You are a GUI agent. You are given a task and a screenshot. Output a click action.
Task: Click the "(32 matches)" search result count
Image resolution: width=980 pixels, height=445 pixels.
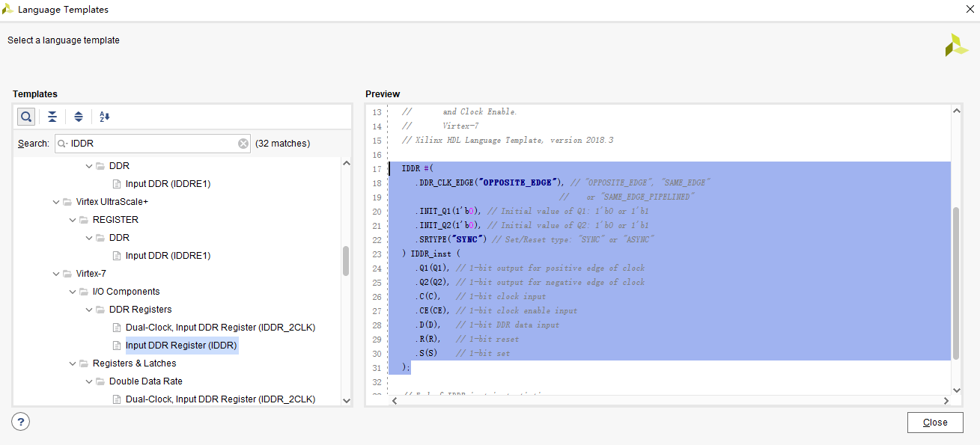click(282, 144)
